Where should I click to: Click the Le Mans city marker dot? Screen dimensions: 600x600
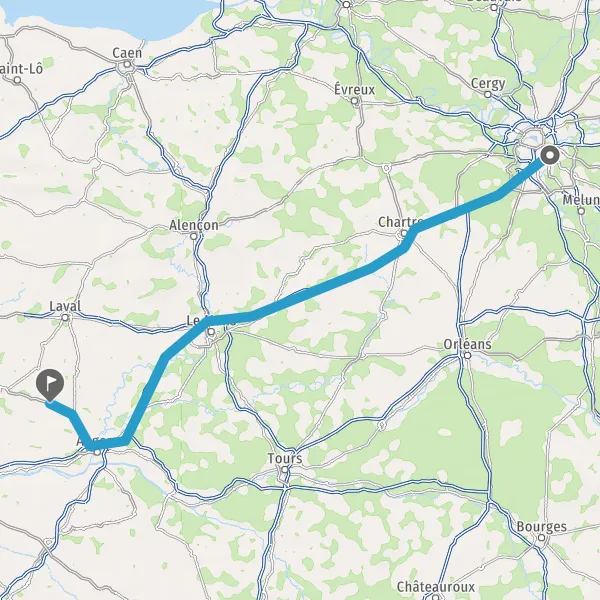(x=211, y=332)
